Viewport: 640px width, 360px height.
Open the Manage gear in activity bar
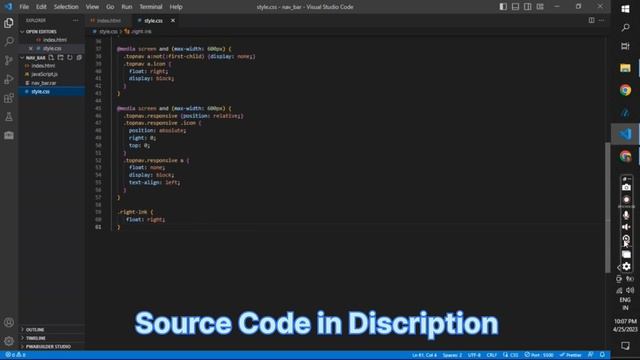pos(9,341)
